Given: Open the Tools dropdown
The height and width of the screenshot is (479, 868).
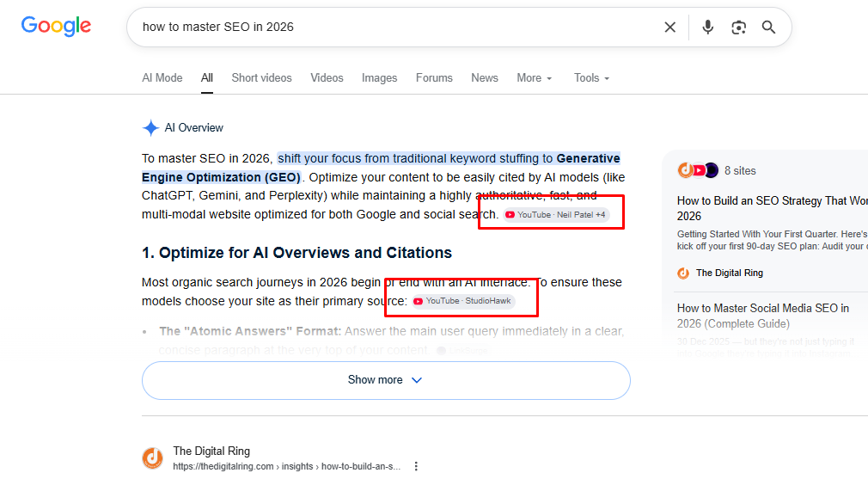Looking at the screenshot, I should coord(591,78).
